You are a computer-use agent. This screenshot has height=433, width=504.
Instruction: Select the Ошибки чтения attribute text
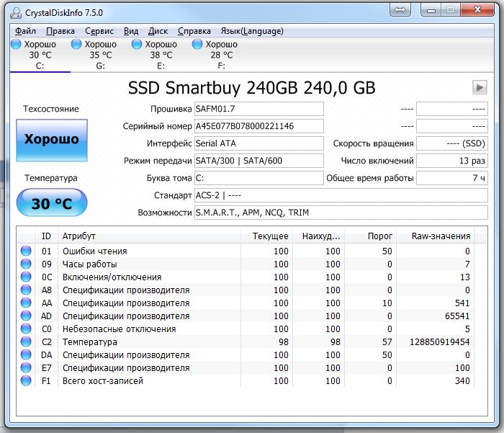[x=95, y=251]
